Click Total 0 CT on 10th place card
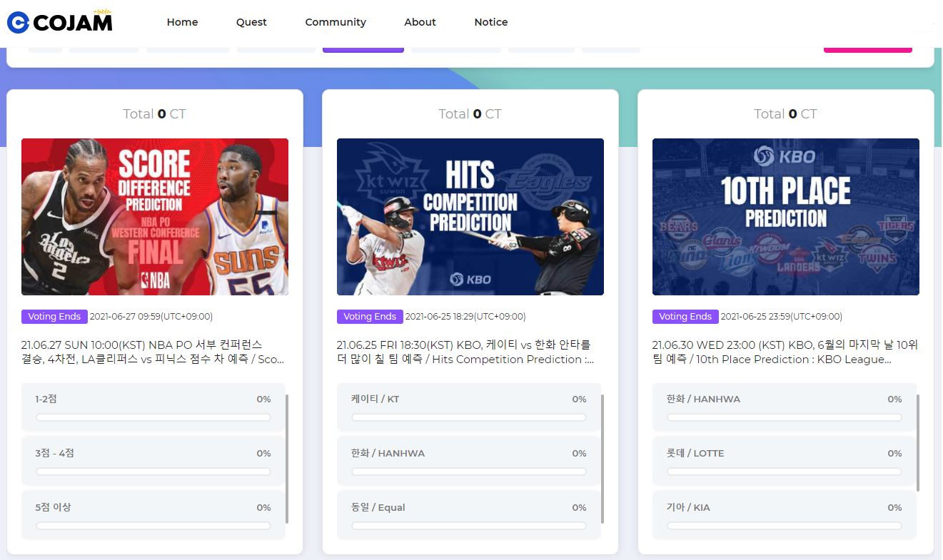This screenshot has width=943, height=560. click(785, 114)
